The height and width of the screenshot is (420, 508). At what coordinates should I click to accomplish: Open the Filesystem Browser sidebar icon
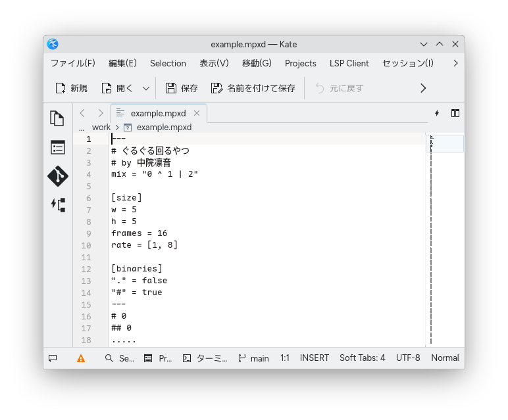point(57,147)
